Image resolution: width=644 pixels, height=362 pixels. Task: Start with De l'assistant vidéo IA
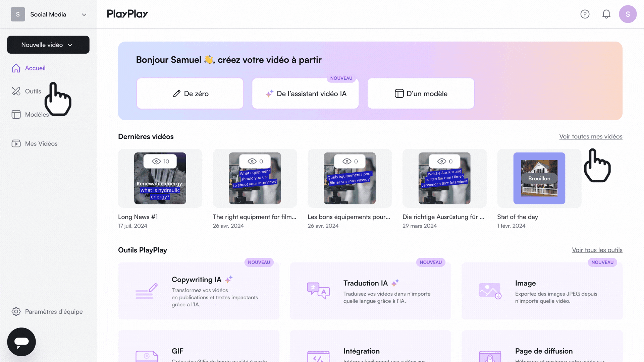(305, 94)
